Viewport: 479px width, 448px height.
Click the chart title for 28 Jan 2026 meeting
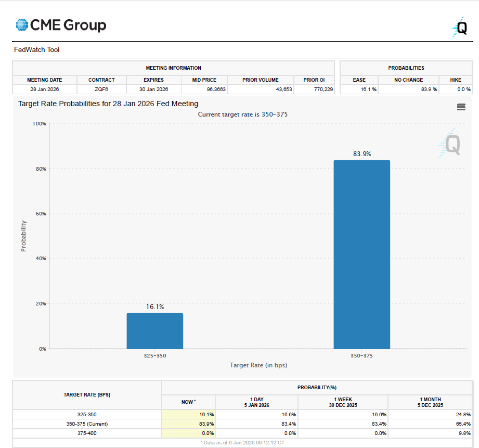pos(108,104)
